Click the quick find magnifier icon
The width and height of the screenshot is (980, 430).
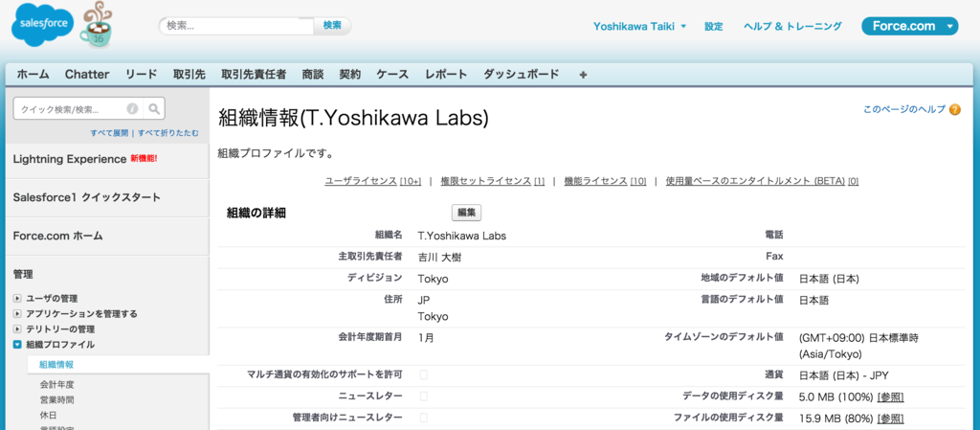154,108
